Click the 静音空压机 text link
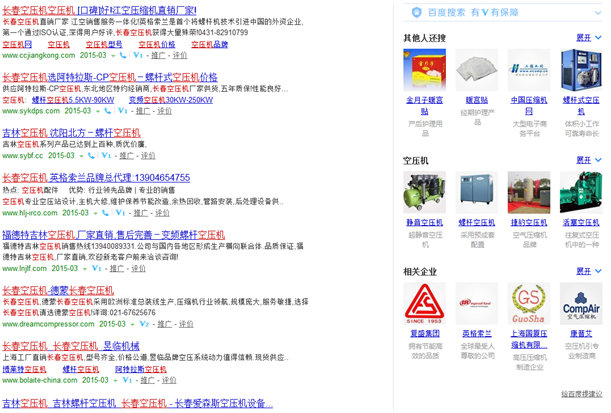 pyautogui.click(x=424, y=223)
